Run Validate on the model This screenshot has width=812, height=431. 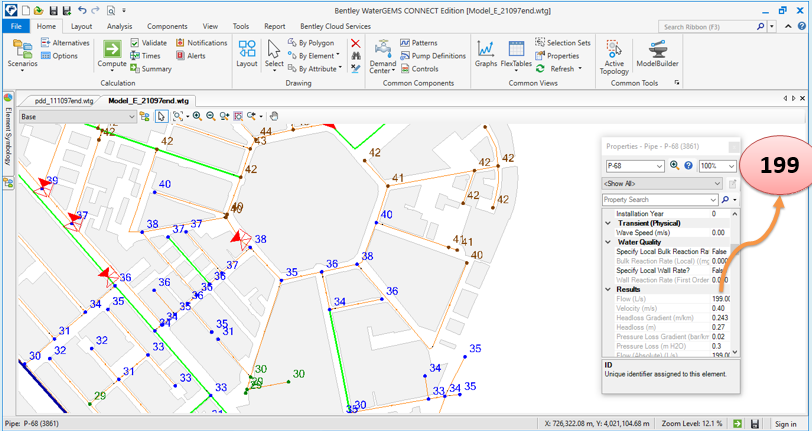[149, 43]
